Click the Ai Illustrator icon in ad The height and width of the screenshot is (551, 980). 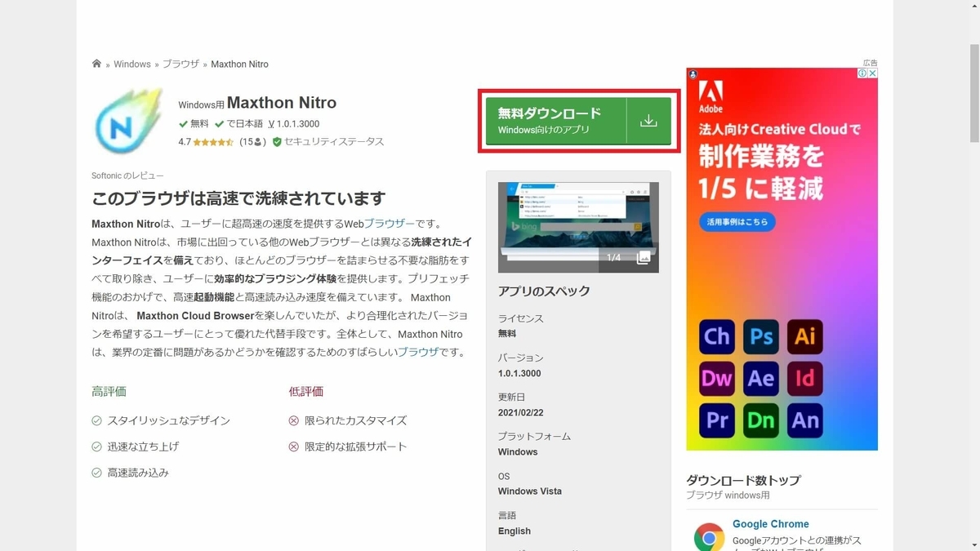coord(805,336)
